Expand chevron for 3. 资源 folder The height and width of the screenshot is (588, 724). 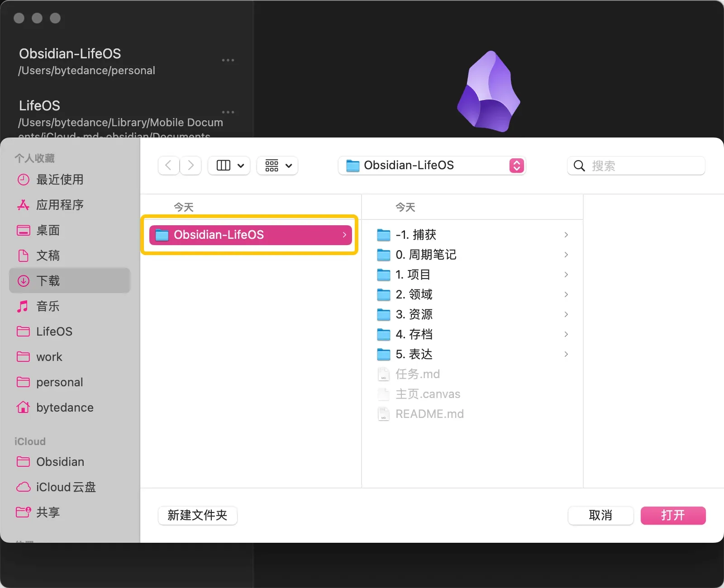tap(566, 314)
